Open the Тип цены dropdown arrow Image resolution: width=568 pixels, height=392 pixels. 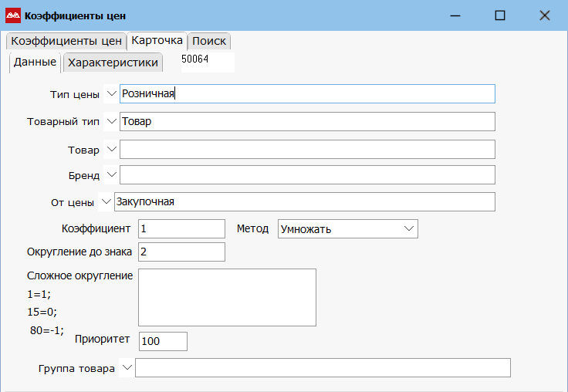coord(111,93)
